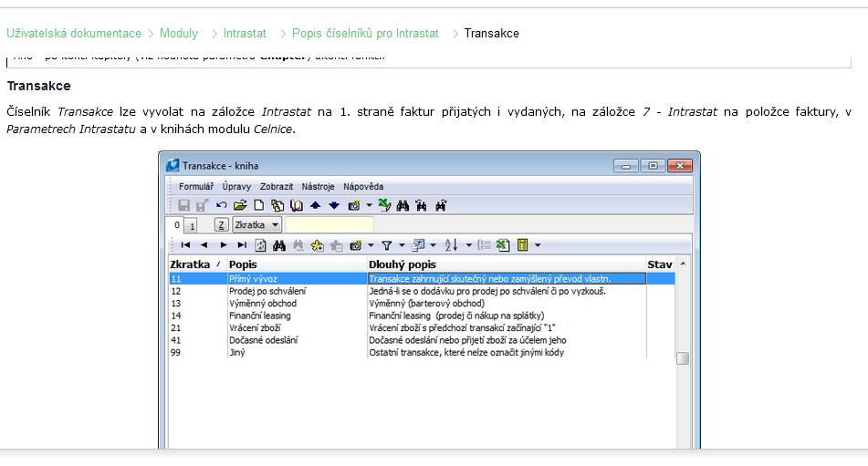Click the Open folder icon in the toolbar
The height and width of the screenshot is (466, 868).
[x=240, y=205]
